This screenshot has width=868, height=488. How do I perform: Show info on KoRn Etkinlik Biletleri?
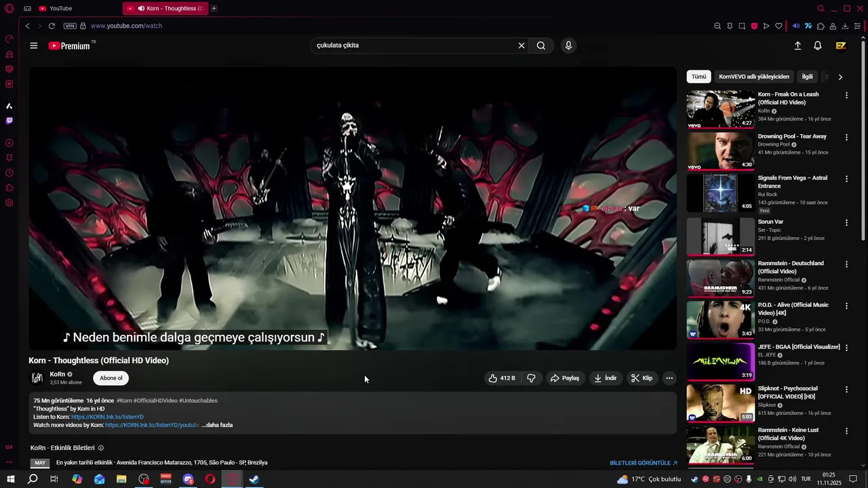coord(101,448)
